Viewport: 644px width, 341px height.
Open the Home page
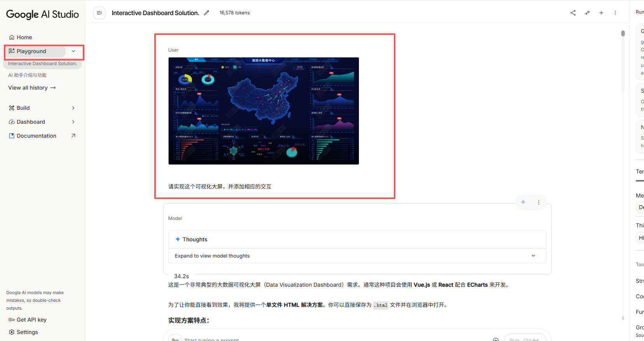(24, 37)
